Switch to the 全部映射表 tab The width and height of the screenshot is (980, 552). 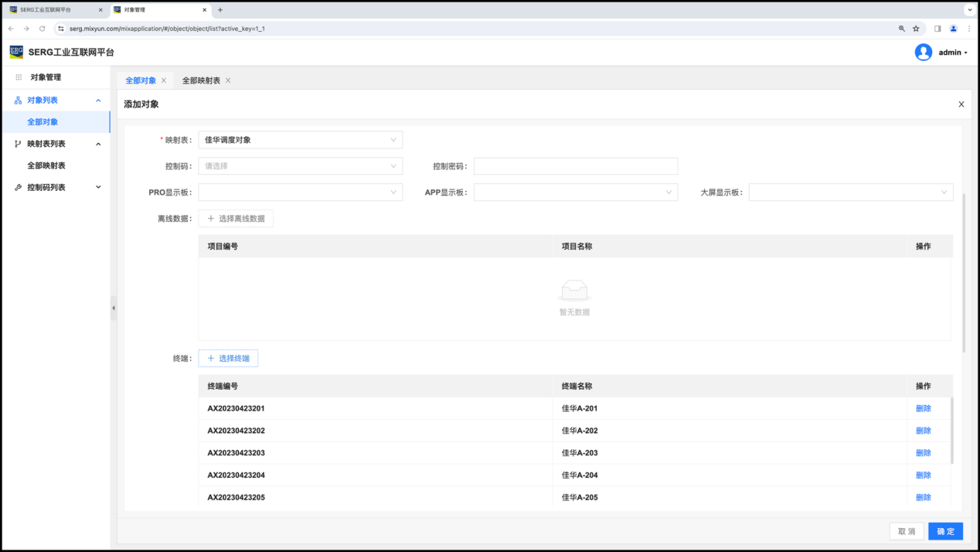201,80
